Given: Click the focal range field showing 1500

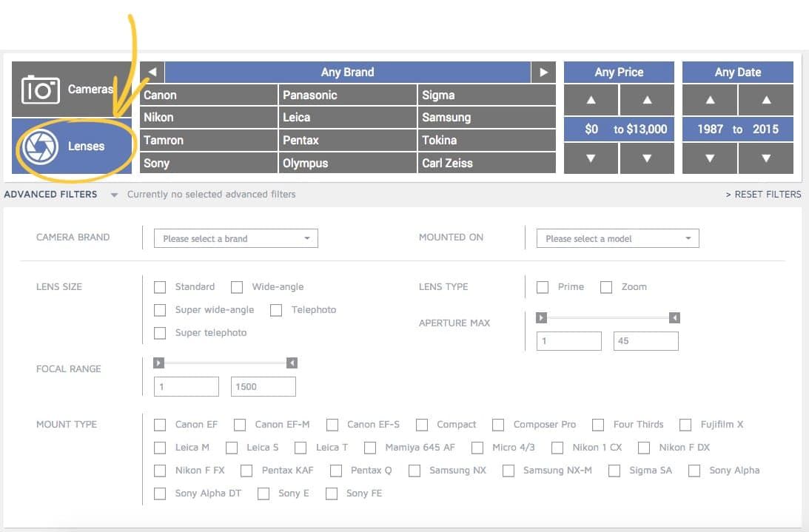Looking at the screenshot, I should click(x=263, y=386).
